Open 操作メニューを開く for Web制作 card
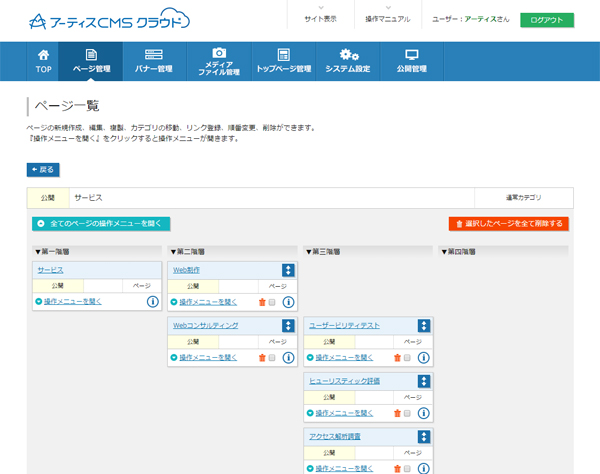The height and width of the screenshot is (474, 600). pos(208,302)
